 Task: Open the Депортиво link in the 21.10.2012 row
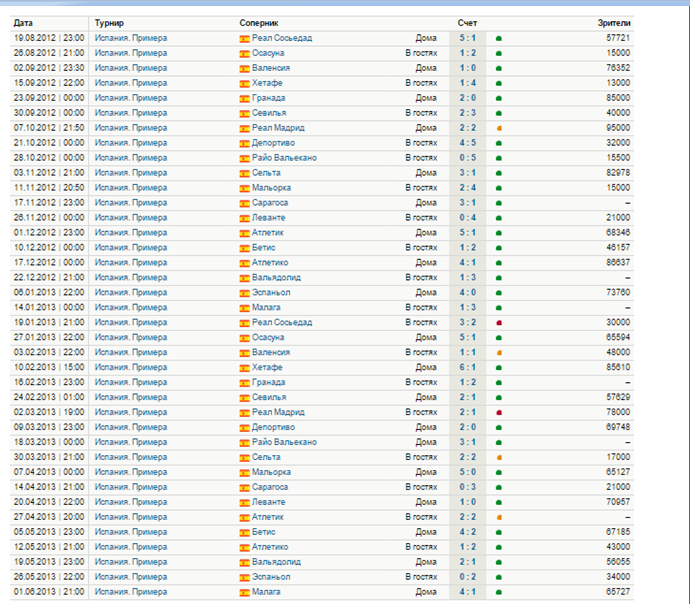pyautogui.click(x=273, y=143)
